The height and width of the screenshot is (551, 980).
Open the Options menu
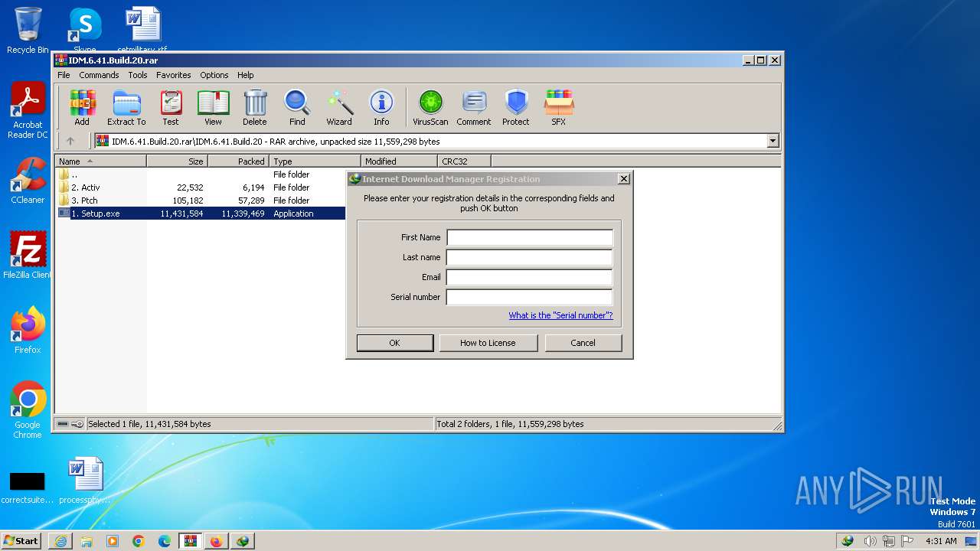(x=214, y=75)
